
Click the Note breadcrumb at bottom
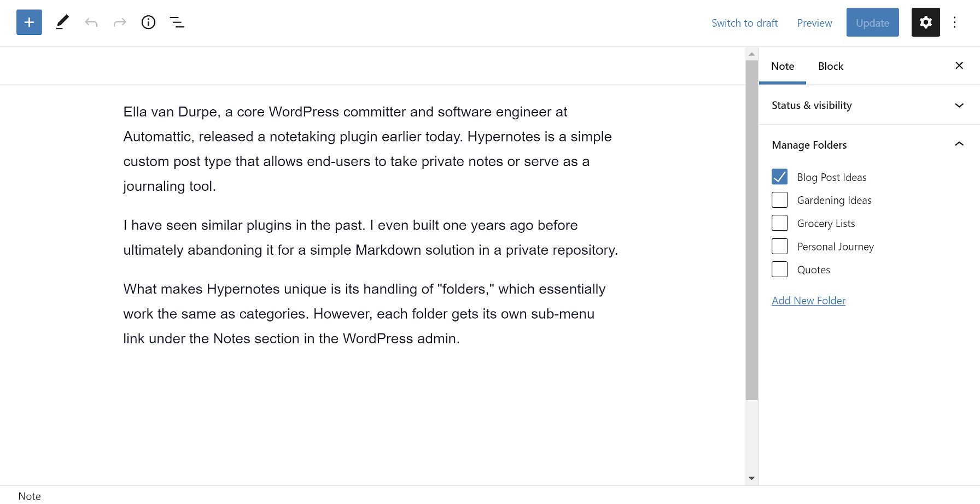[29, 496]
